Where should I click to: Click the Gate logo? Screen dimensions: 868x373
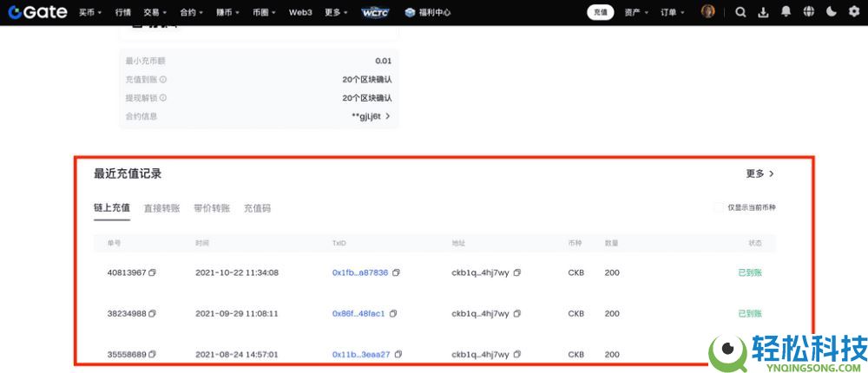(37, 12)
